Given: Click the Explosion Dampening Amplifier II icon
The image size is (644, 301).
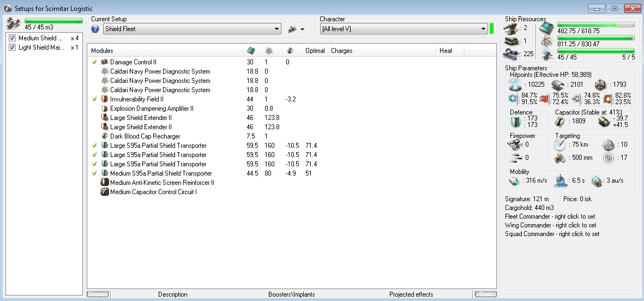Looking at the screenshot, I should coord(104,109).
